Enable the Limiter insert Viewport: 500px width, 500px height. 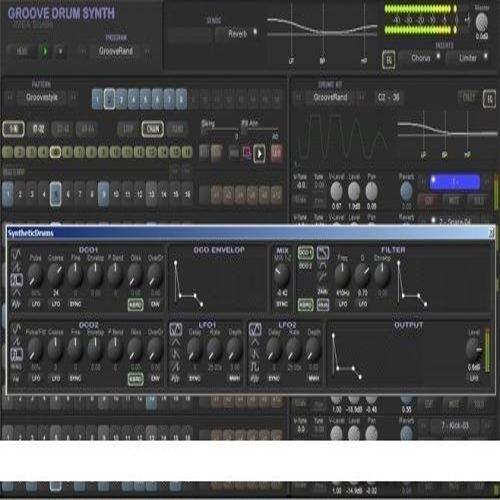pyautogui.click(x=467, y=58)
